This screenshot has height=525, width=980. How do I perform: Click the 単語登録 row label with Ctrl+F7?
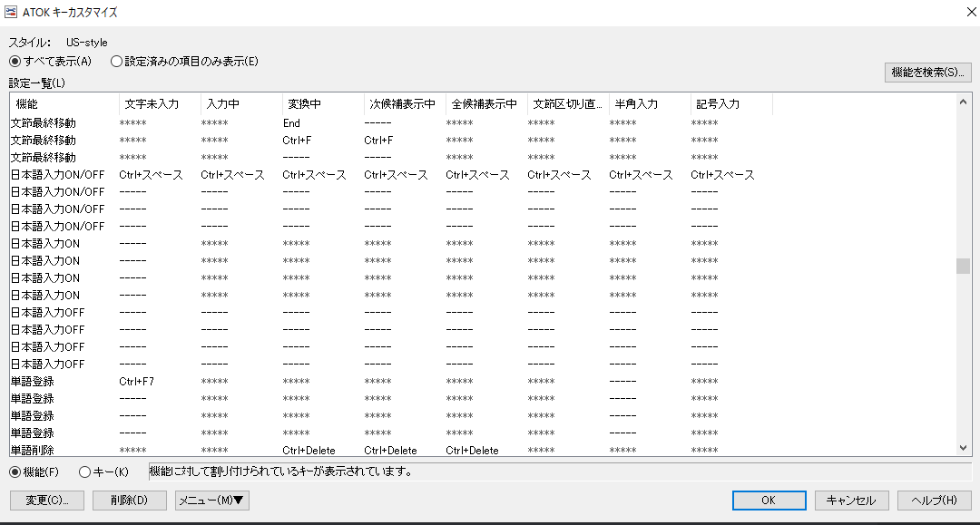tap(33, 382)
